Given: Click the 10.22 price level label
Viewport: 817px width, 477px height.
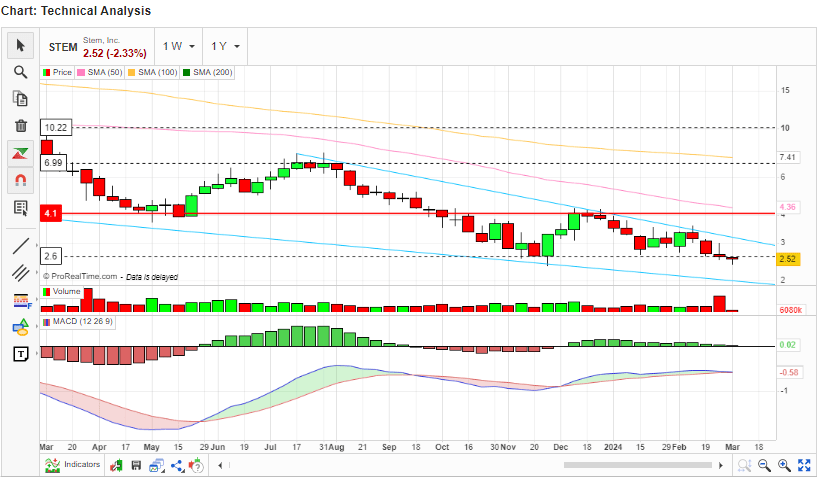Looking at the screenshot, I should tap(56, 127).
